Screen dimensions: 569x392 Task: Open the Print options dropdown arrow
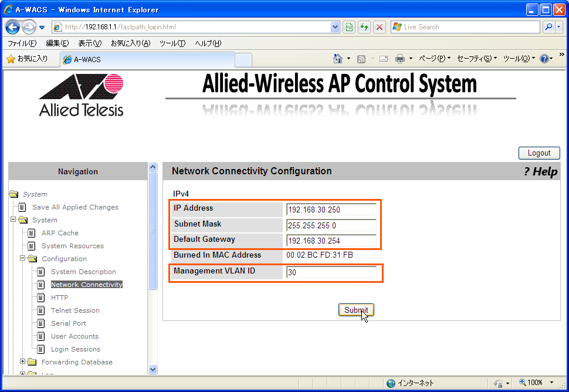[x=411, y=59]
